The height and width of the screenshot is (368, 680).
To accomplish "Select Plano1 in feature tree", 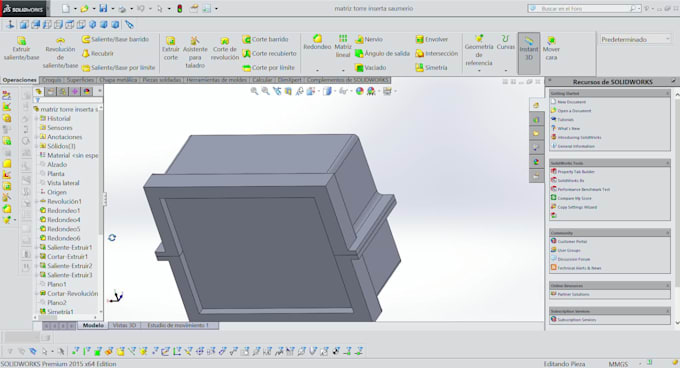I will (57, 284).
